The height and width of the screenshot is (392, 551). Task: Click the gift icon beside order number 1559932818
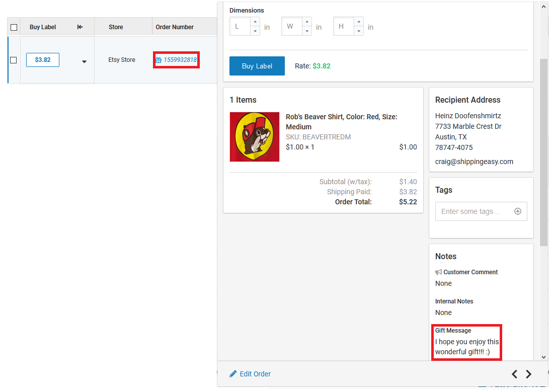pyautogui.click(x=159, y=60)
